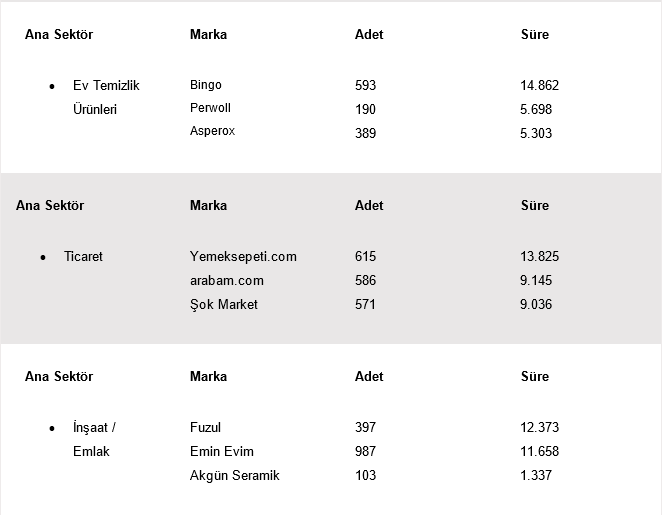Select the Akgün Seramik duration 1.337

point(536,475)
